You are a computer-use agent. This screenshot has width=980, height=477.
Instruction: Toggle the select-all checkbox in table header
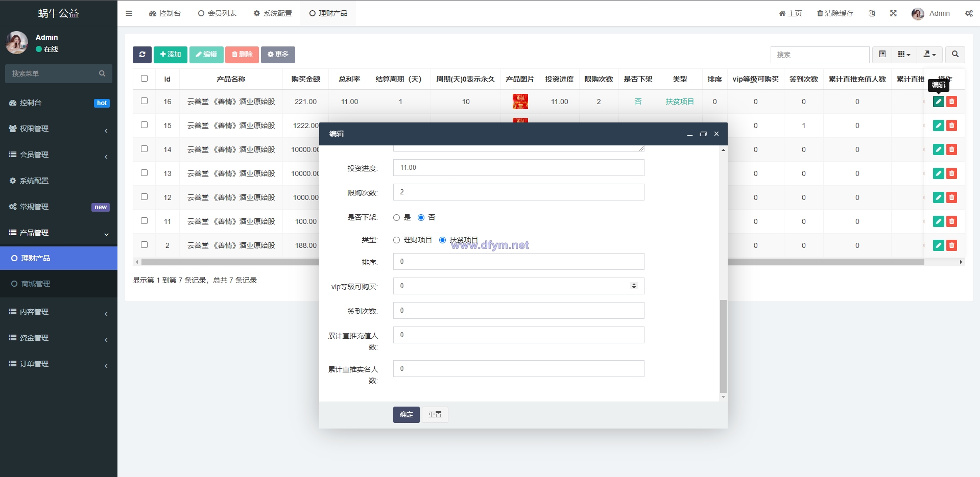144,79
